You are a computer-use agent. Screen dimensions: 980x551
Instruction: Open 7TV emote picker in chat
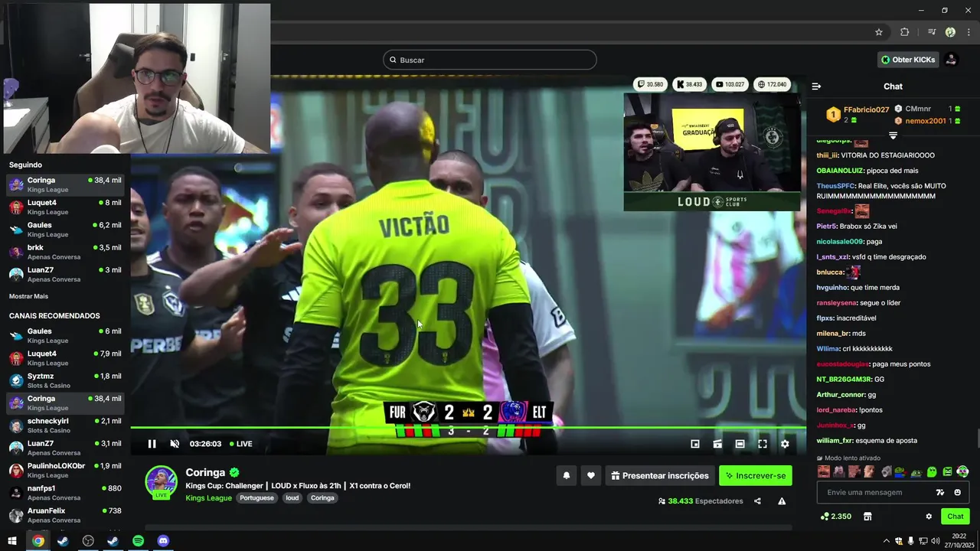pos(940,492)
